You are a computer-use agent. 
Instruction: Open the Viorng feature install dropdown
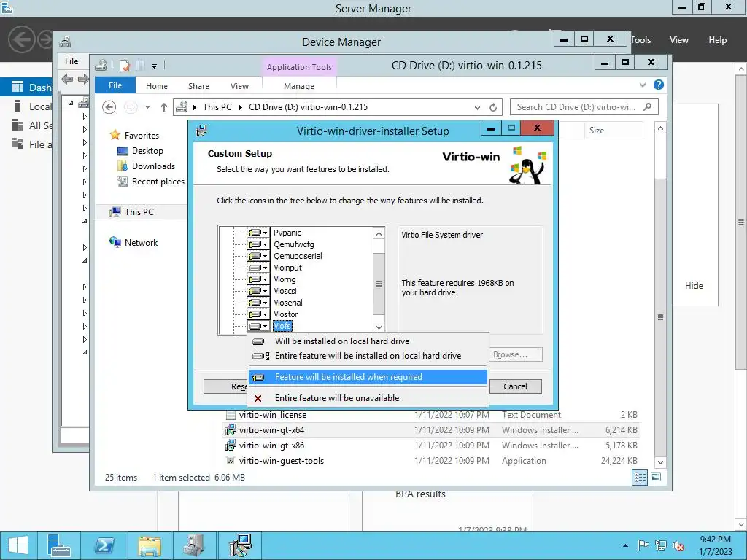258,279
